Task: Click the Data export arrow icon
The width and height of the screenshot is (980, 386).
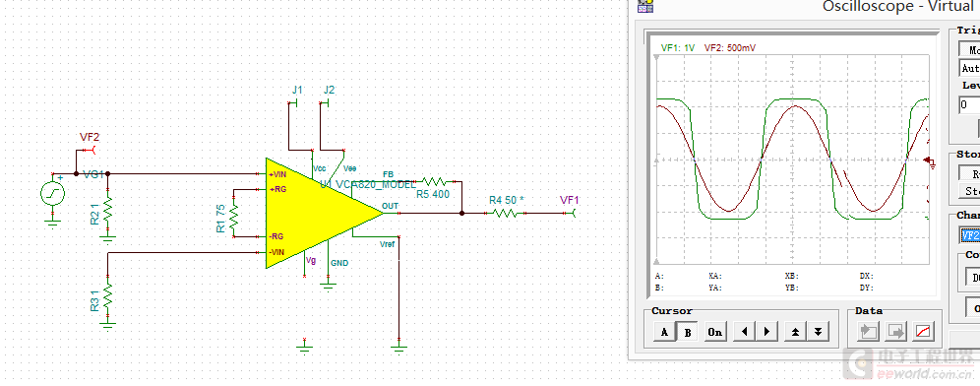Action: [896, 332]
